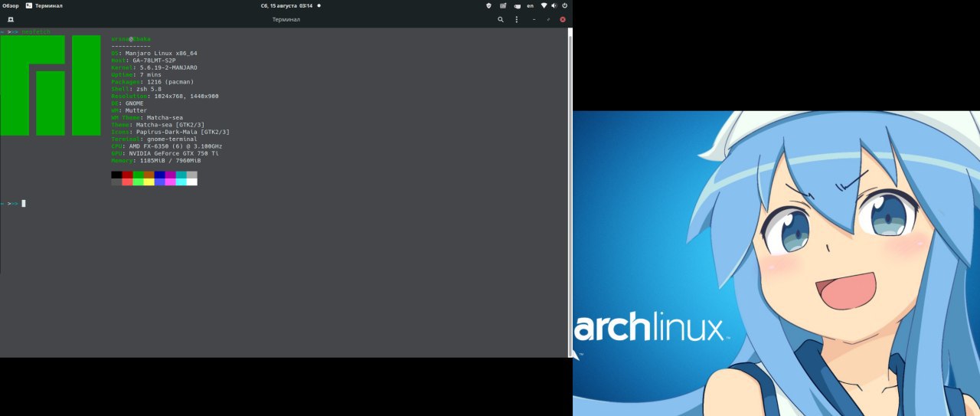
Task: Click the Memory 1185MiB / 7960MiB line
Action: pos(155,160)
